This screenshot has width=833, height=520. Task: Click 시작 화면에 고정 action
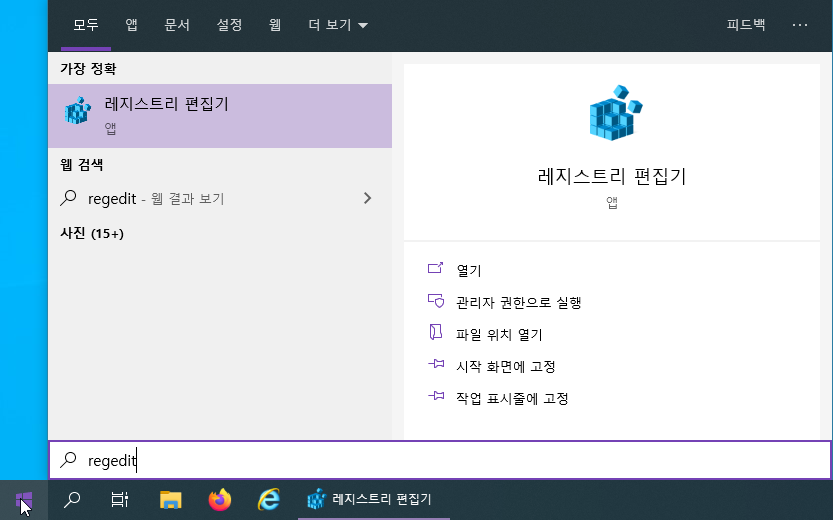(x=506, y=366)
